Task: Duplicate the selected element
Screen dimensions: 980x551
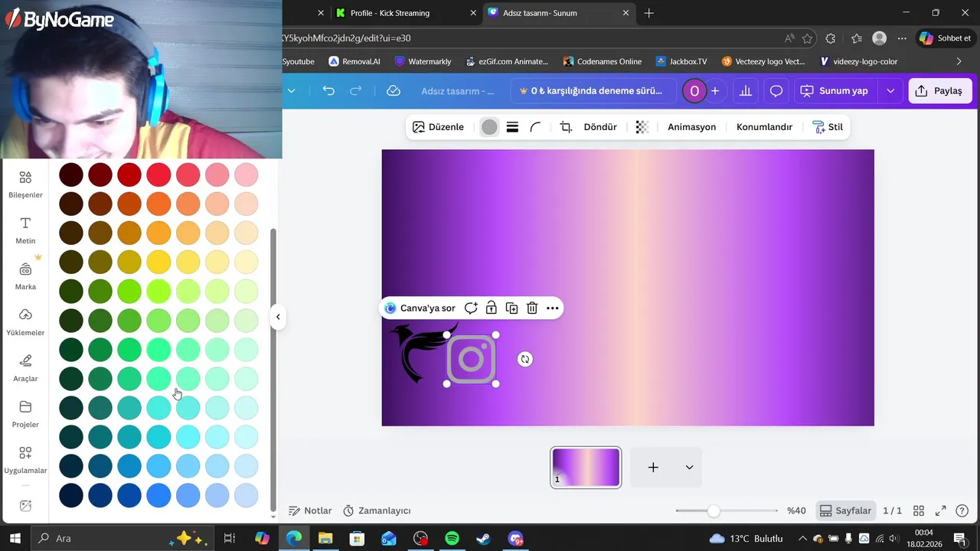Action: 511,308
